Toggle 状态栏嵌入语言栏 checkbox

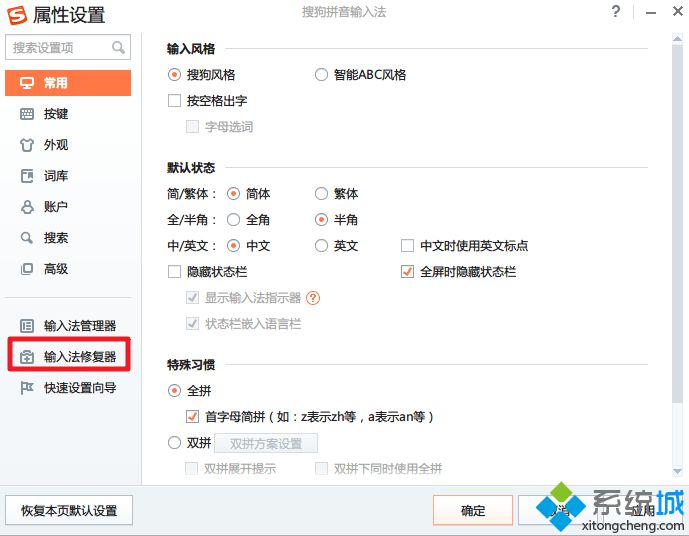pyautogui.click(x=192, y=324)
